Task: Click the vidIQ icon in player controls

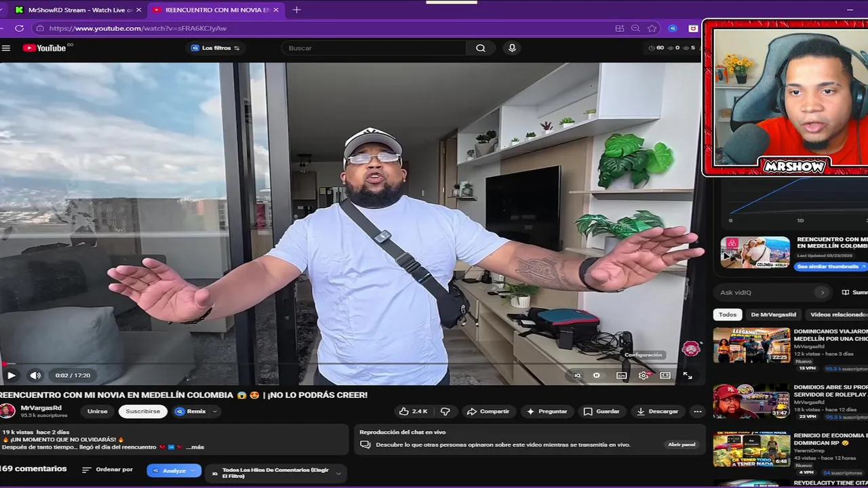Action: tap(577, 375)
